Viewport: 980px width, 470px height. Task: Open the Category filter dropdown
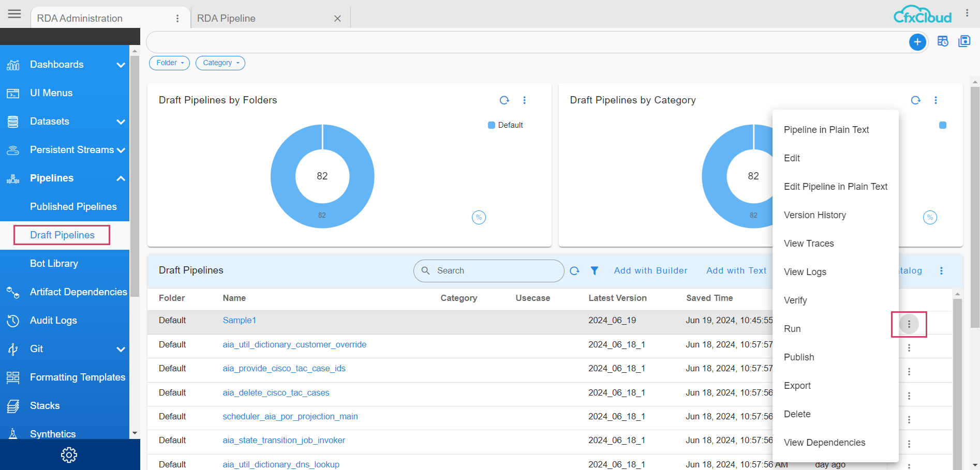[220, 63]
